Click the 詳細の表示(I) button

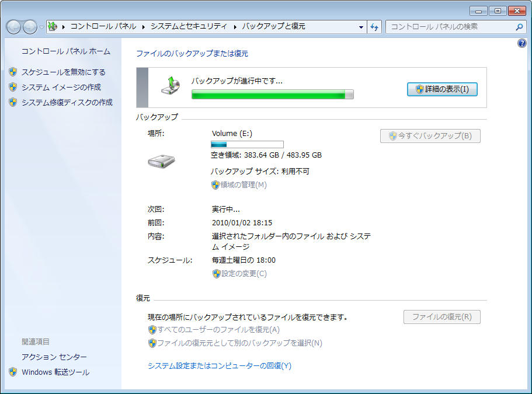pyautogui.click(x=442, y=89)
